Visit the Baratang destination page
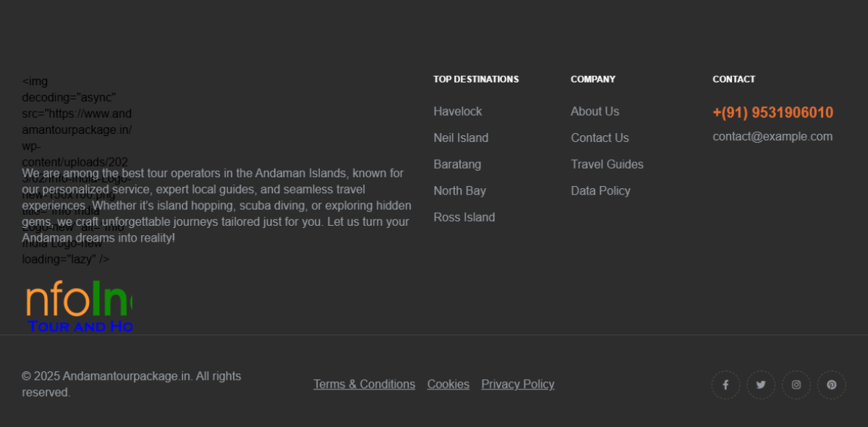 tap(457, 164)
